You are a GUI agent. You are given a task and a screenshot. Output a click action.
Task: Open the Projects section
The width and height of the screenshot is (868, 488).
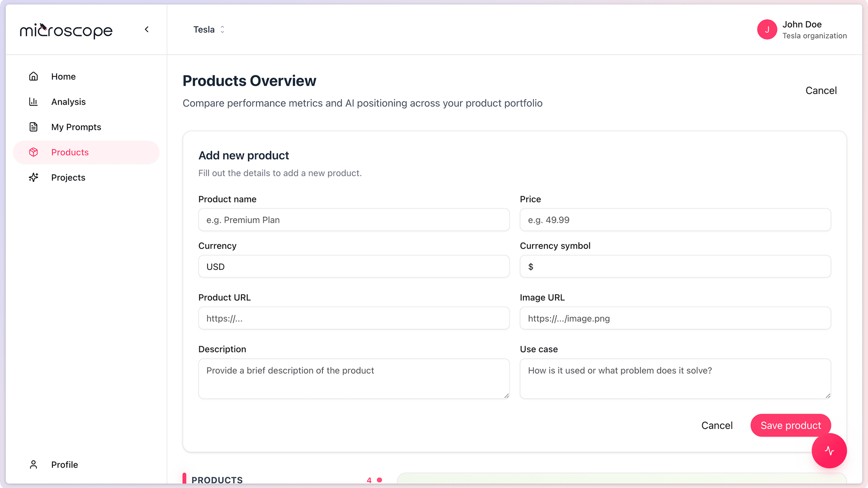pos(68,177)
